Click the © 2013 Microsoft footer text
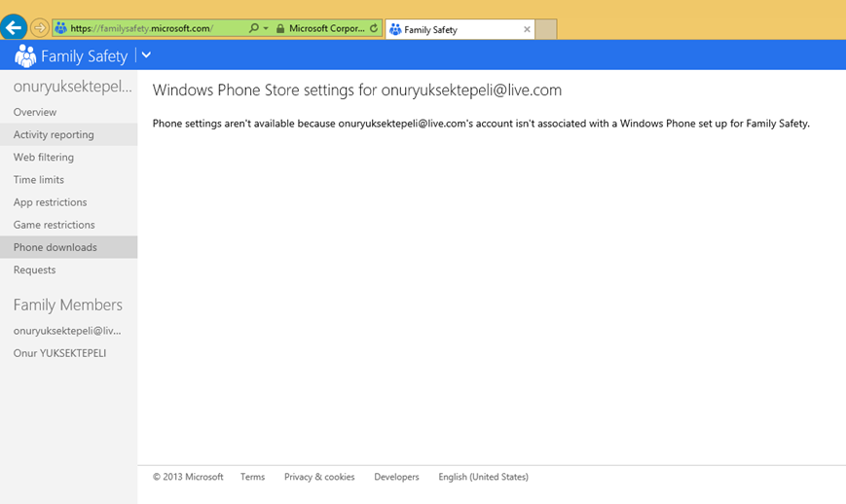Viewport: 846px width, 504px height. 188,477
